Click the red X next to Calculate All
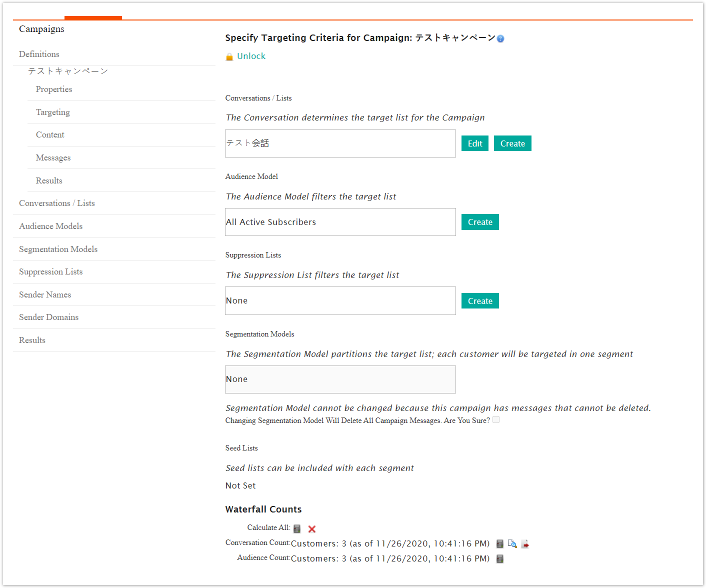This screenshot has height=588, width=706. click(312, 529)
